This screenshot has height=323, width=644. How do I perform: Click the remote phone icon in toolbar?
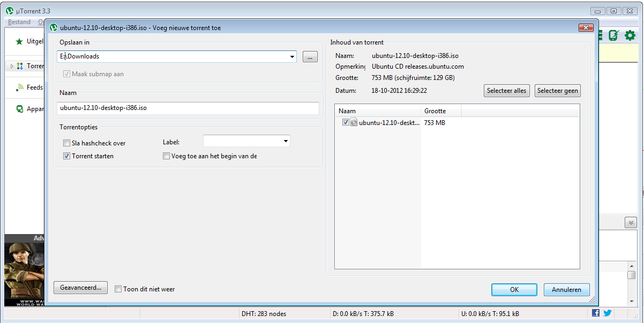pos(614,35)
